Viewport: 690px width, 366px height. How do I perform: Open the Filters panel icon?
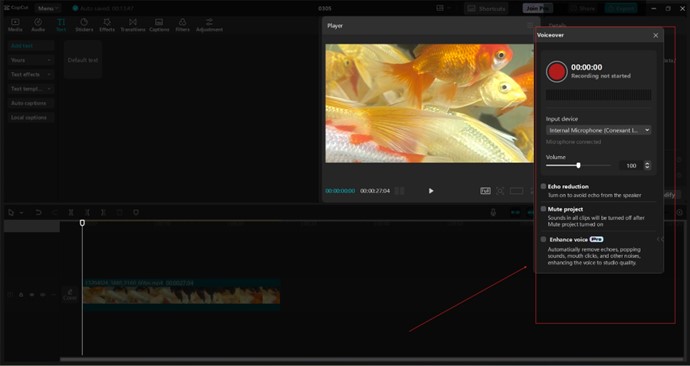pos(182,25)
